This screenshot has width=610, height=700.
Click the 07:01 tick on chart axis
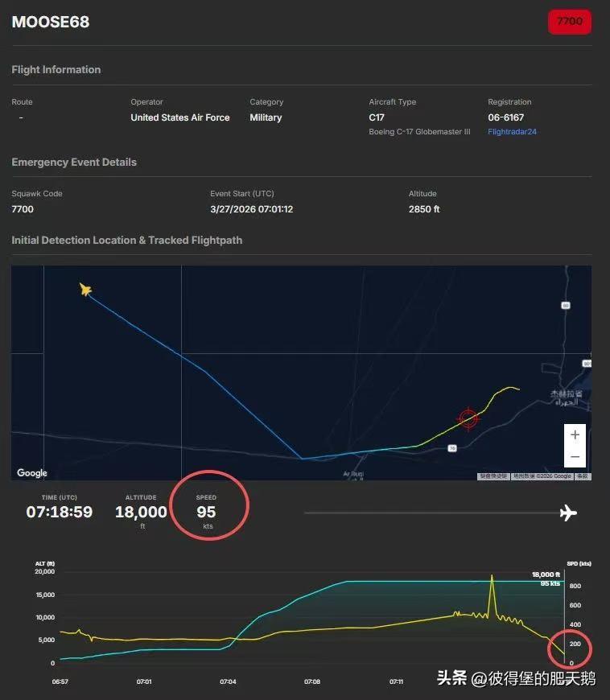(144, 681)
